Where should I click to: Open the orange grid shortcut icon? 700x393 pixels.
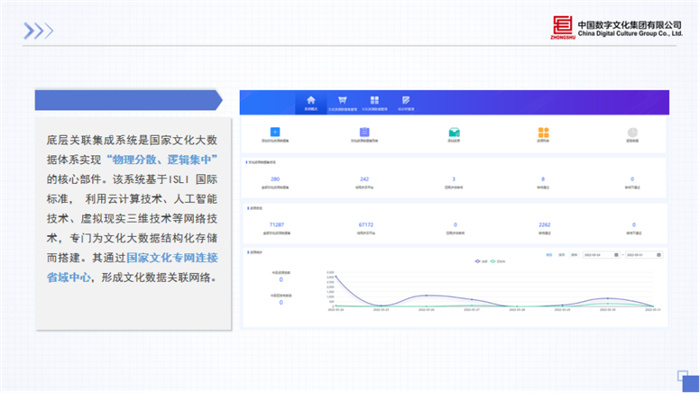(x=543, y=132)
